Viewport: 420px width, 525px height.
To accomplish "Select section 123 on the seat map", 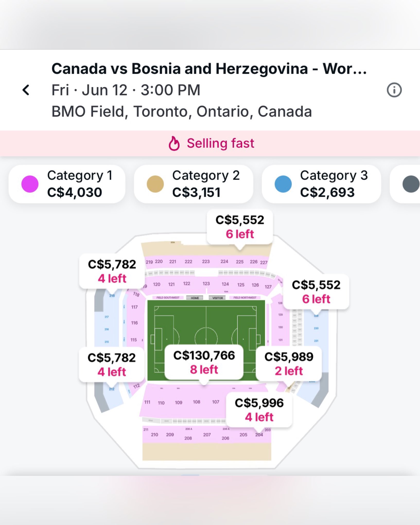I will pyautogui.click(x=206, y=284).
